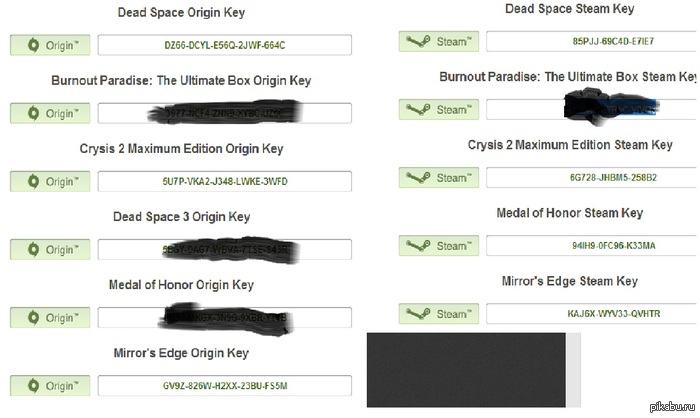Click Steam icon for Burnout Paradise Steam key
The height and width of the screenshot is (418, 700).
pyautogui.click(x=414, y=109)
